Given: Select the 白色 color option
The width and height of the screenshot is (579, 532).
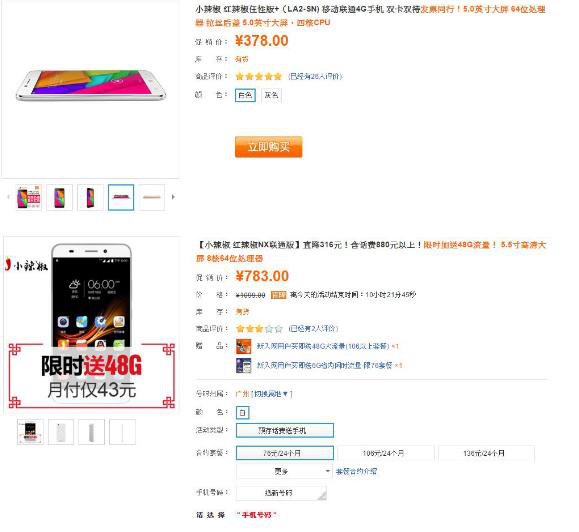Looking at the screenshot, I should 245,95.
